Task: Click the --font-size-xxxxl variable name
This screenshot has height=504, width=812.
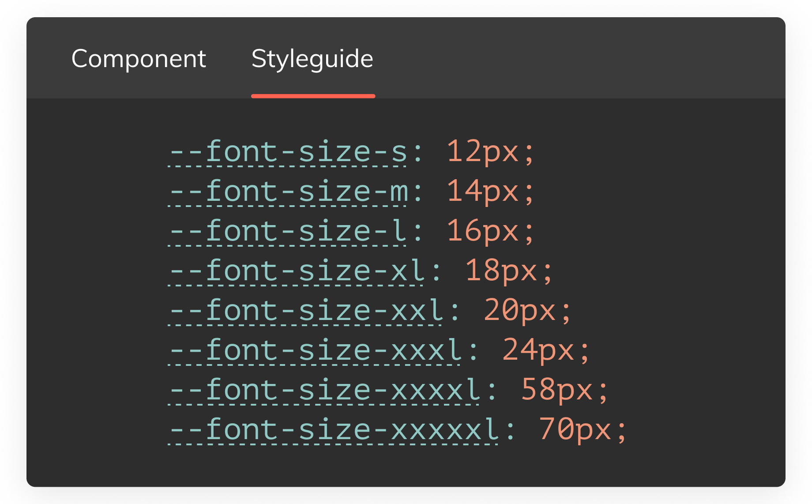Action: [x=324, y=390]
